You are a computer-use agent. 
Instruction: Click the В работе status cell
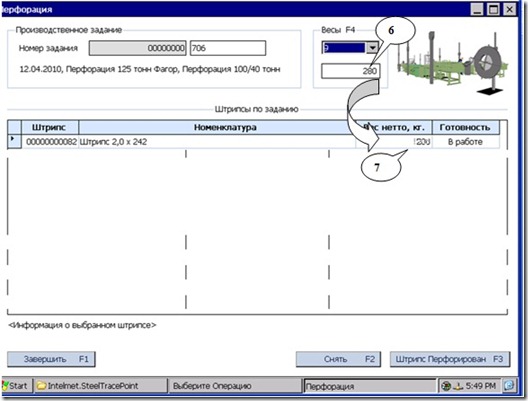click(465, 142)
